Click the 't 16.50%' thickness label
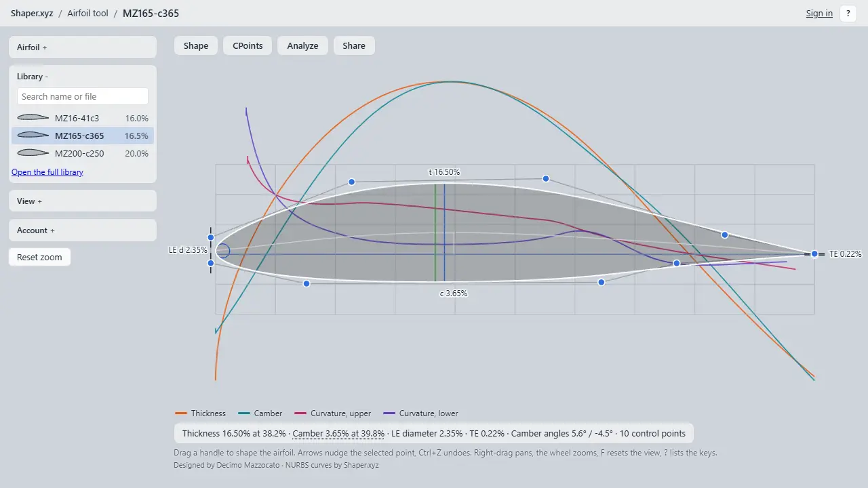 [444, 172]
